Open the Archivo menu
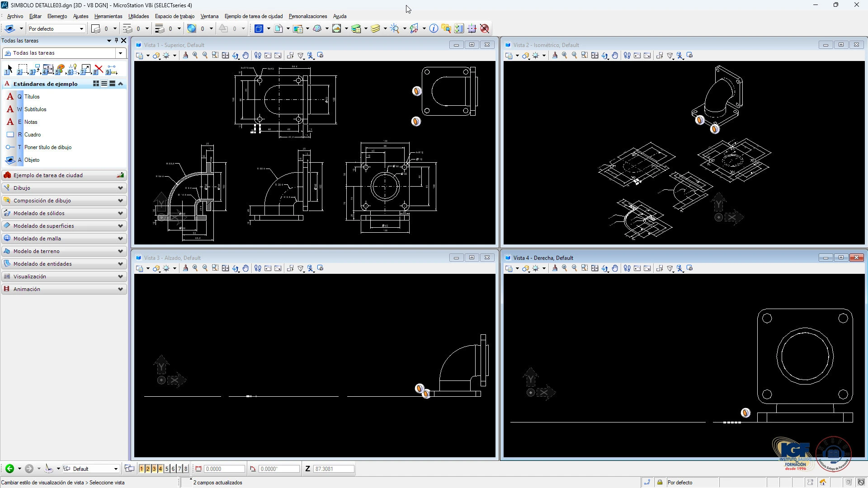Image resolution: width=868 pixels, height=488 pixels. click(x=15, y=16)
